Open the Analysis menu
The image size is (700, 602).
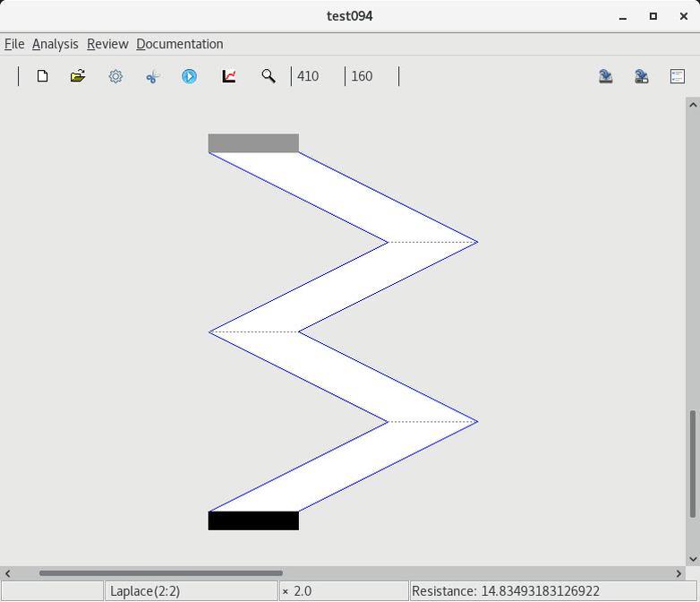[55, 44]
